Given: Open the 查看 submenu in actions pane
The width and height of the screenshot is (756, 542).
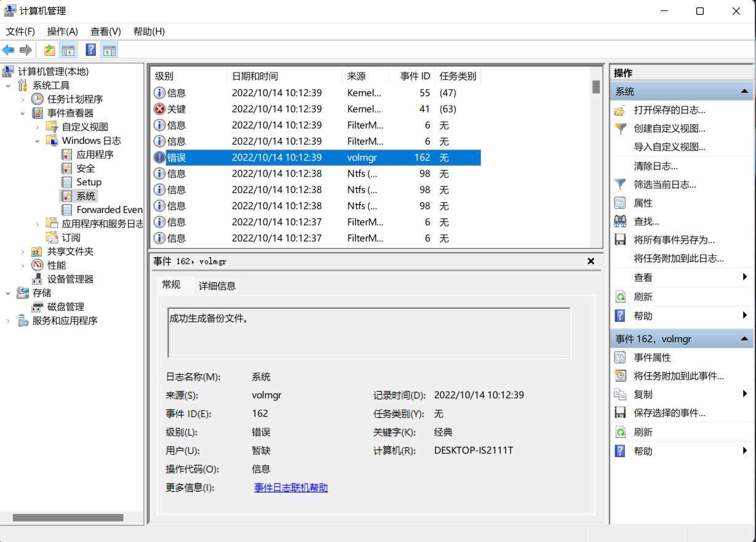Looking at the screenshot, I should (682, 277).
